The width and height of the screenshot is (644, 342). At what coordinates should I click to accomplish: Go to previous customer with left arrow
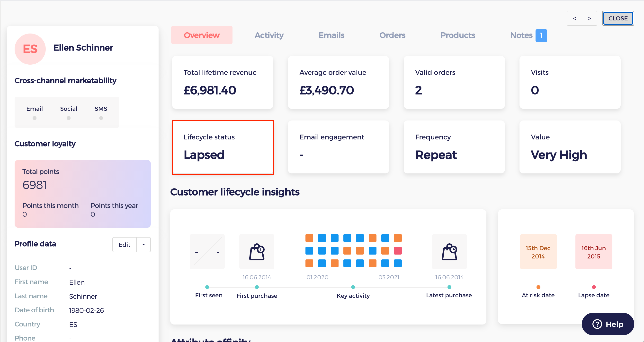[x=574, y=18]
